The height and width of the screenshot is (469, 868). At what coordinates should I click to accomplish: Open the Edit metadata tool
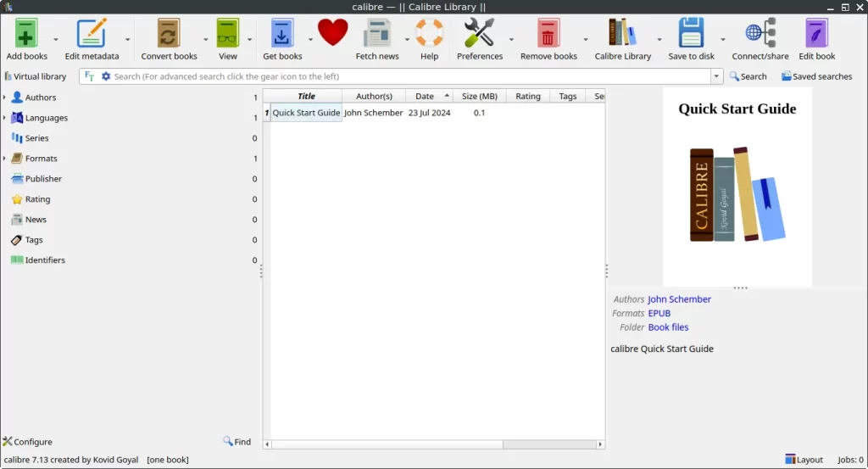(x=92, y=34)
